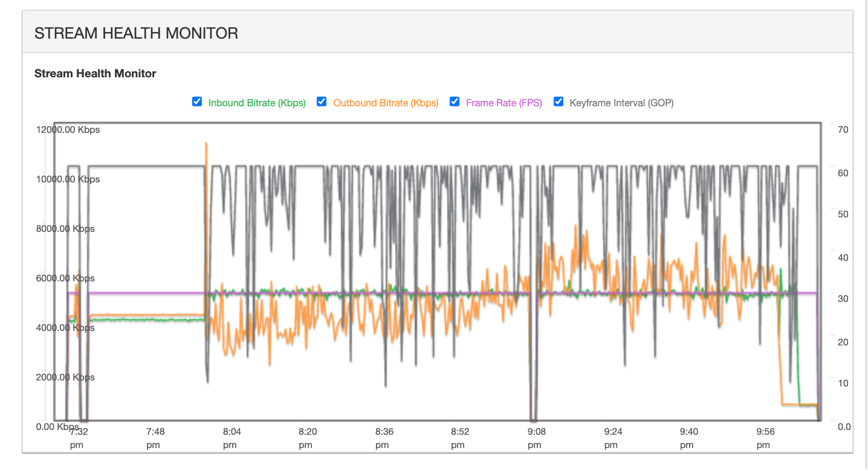Viewport: 868px width, 471px height.
Task: Click the gray Keyframe Interval legend label
Action: (621, 103)
